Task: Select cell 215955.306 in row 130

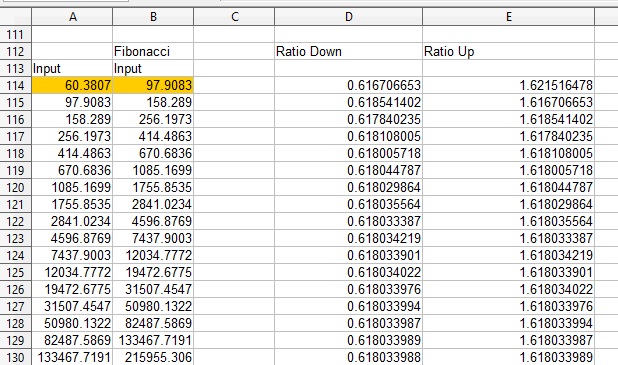Action: 153,357
